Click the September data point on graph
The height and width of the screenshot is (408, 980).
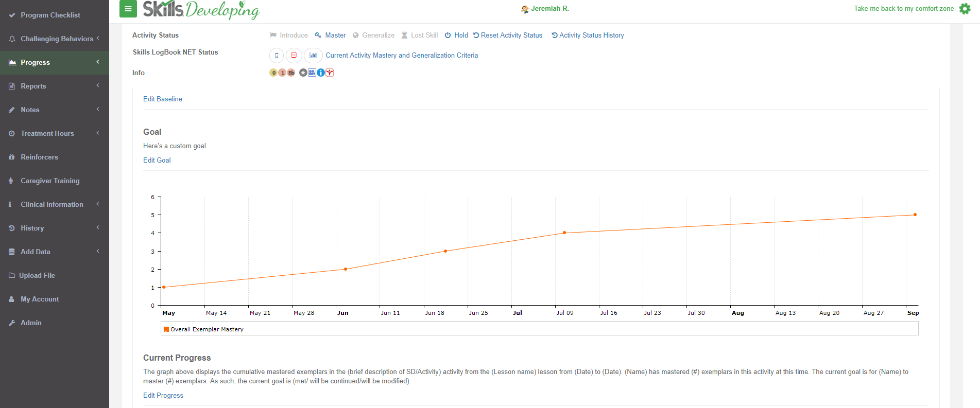pyautogui.click(x=915, y=215)
